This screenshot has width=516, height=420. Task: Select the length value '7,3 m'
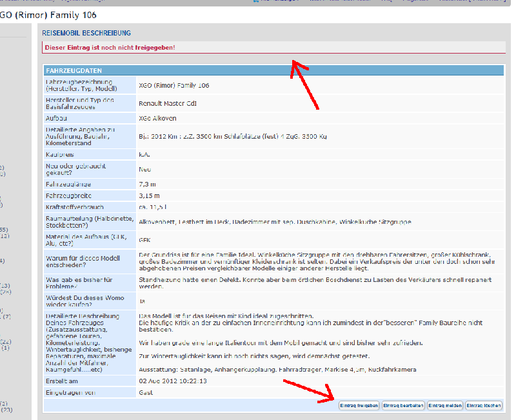click(x=147, y=184)
